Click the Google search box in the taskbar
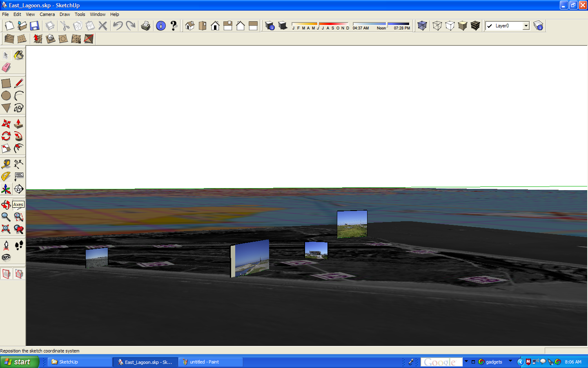 point(441,362)
